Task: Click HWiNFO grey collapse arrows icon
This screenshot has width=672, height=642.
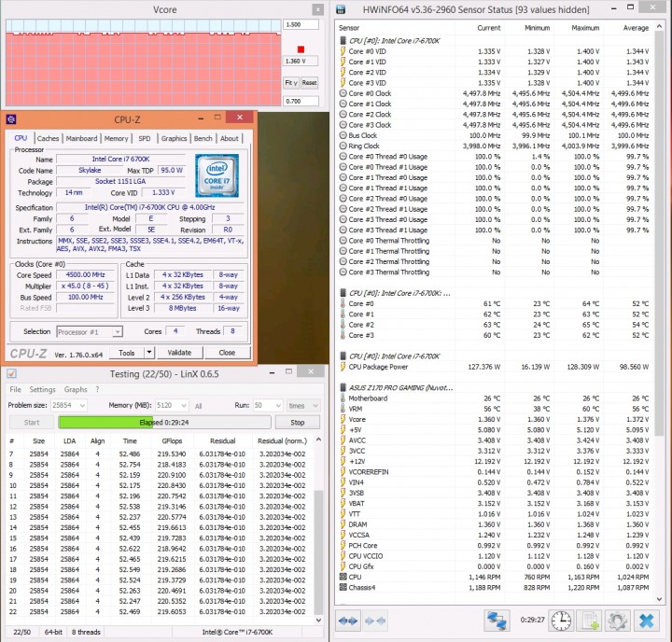Action: coord(375,621)
